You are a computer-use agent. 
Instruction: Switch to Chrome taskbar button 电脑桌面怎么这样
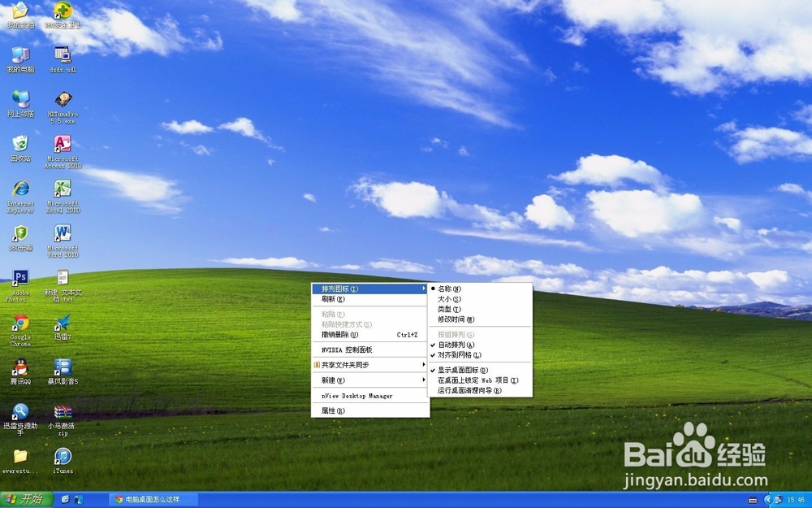tap(153, 500)
